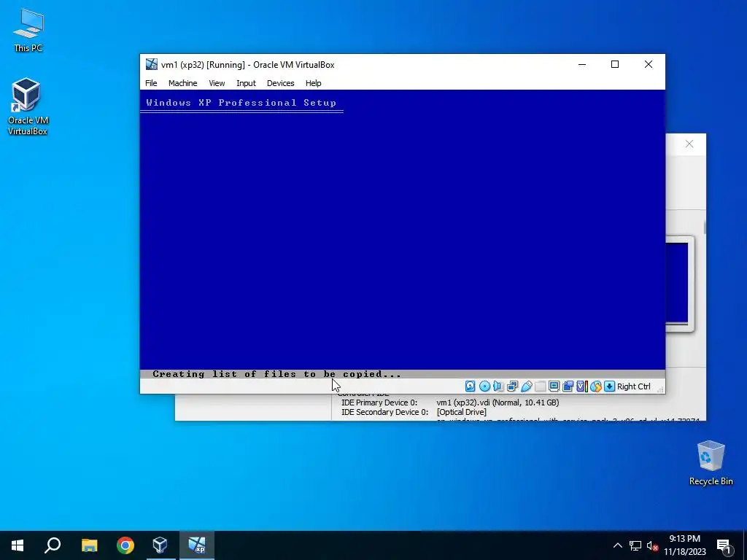Open the Help menu
Screen dimensions: 747x560
pyautogui.click(x=313, y=83)
